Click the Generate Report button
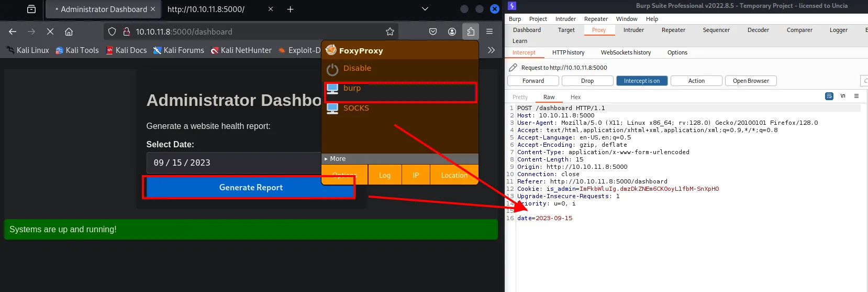This screenshot has width=868, height=292. pos(250,187)
